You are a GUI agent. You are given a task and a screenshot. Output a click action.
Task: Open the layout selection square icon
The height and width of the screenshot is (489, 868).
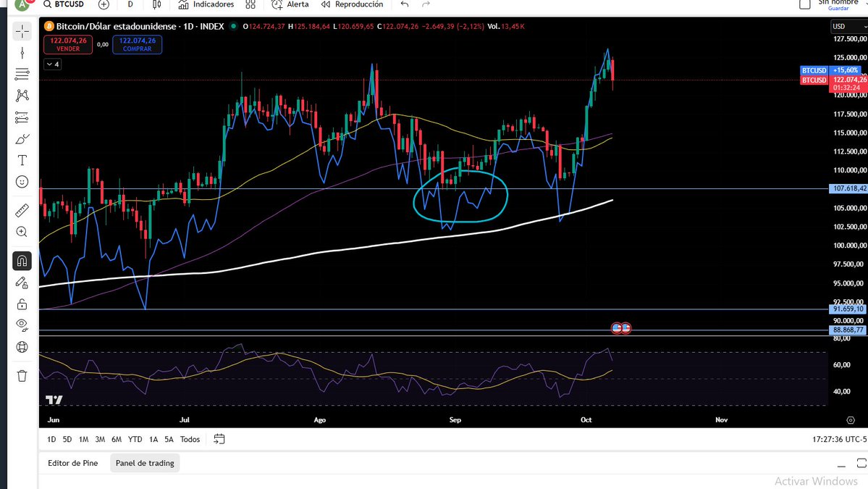click(x=805, y=4)
